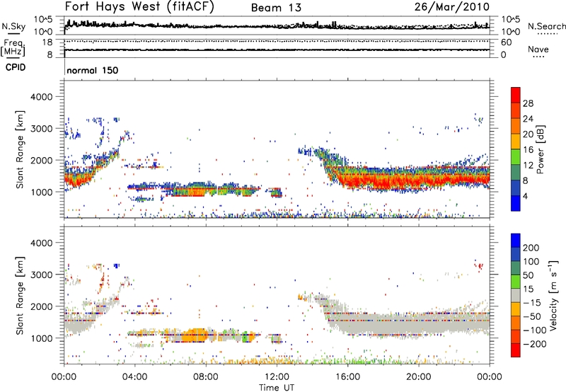This screenshot has height=392, width=566.
Task: Click the "Slant Range [km]" label of Velocity panel
Action: [x=20, y=295]
